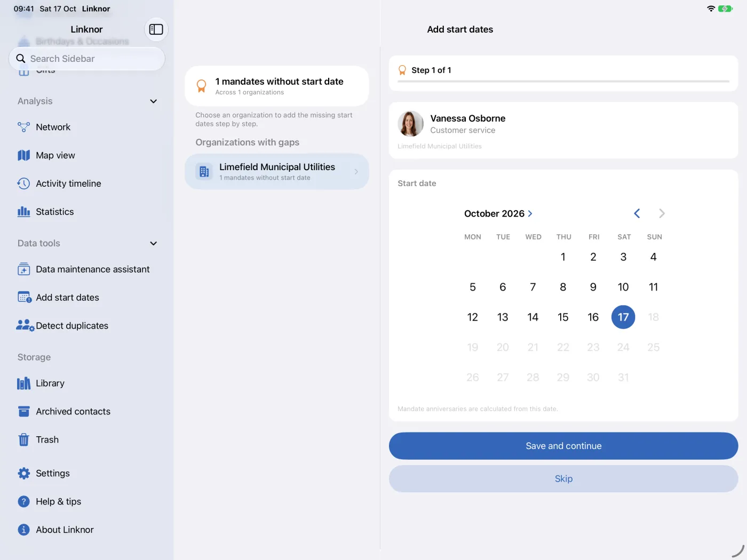The image size is (747, 560).
Task: Select October 10 in the calendar
Action: click(x=623, y=287)
